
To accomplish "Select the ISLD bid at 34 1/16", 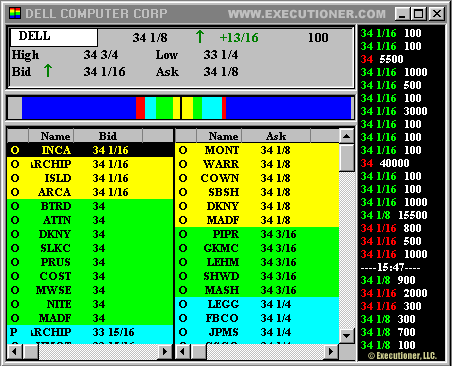I will (90, 178).
